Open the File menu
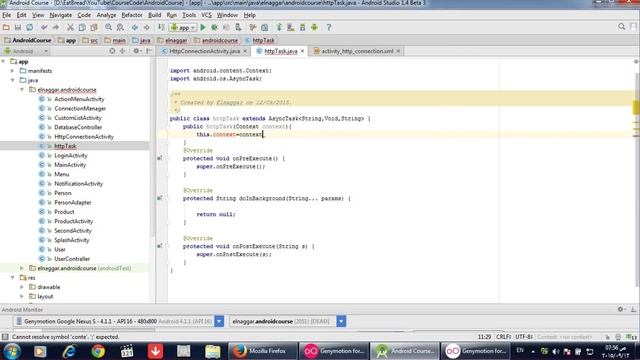This screenshot has height=360, width=640. coord(7,15)
